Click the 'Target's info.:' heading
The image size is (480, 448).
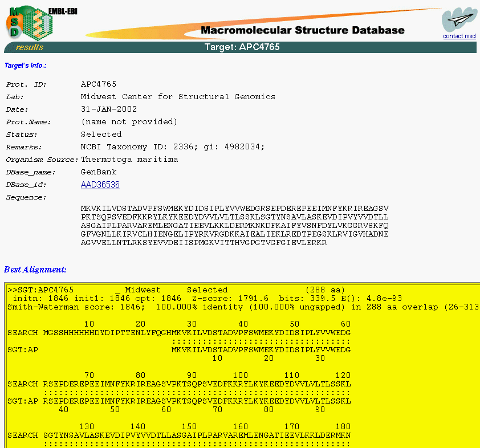coord(26,66)
